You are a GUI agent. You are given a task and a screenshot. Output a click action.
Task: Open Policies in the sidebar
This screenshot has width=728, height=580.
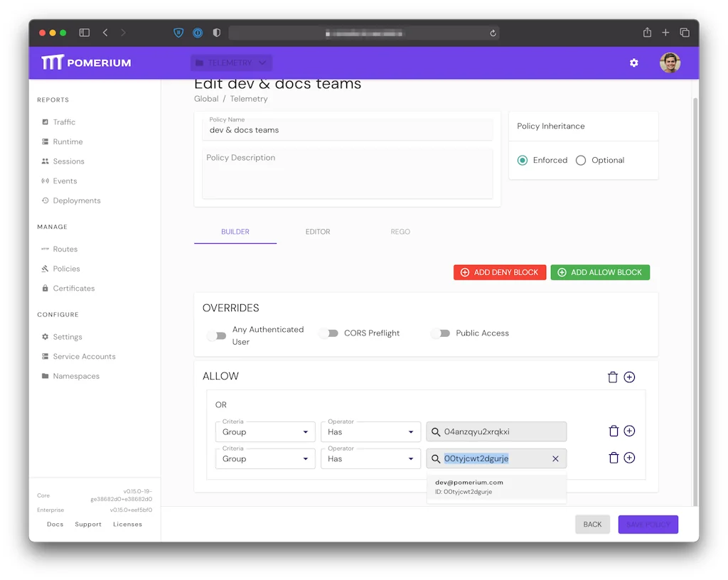coord(66,269)
